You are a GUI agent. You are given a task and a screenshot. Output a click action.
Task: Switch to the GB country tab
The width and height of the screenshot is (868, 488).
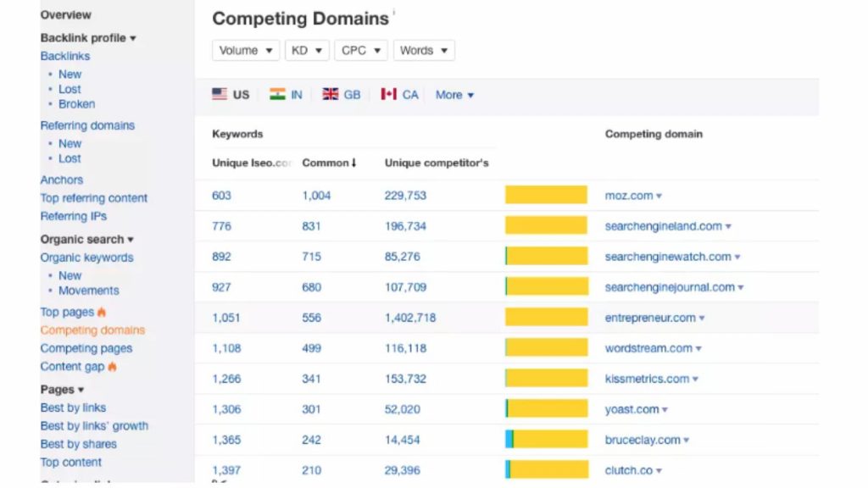coord(342,95)
